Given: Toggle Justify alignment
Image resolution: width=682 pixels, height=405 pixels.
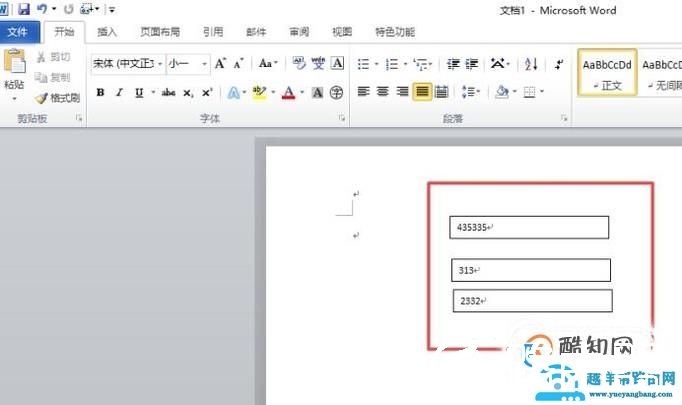Looking at the screenshot, I should [422, 91].
